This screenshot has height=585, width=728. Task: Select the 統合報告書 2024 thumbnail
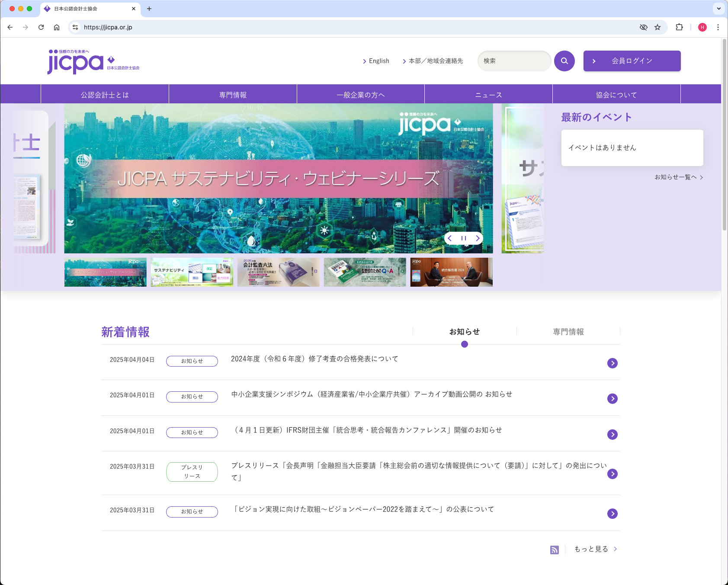452,272
